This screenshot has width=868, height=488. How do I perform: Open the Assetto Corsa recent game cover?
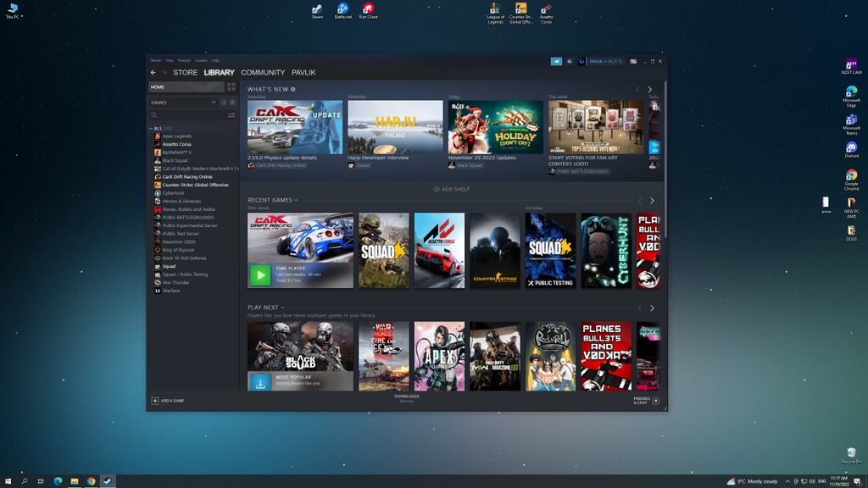(x=440, y=250)
